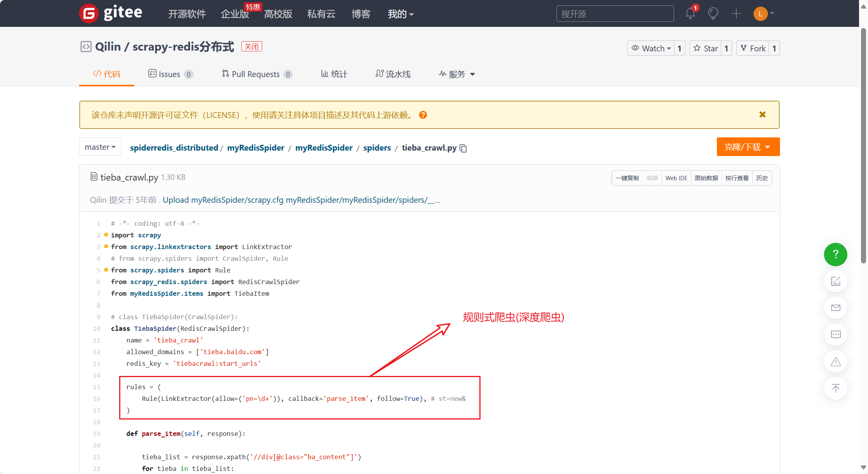The image size is (868, 474).
Task: Open the 服务 dropdown menu
Action: pos(456,74)
